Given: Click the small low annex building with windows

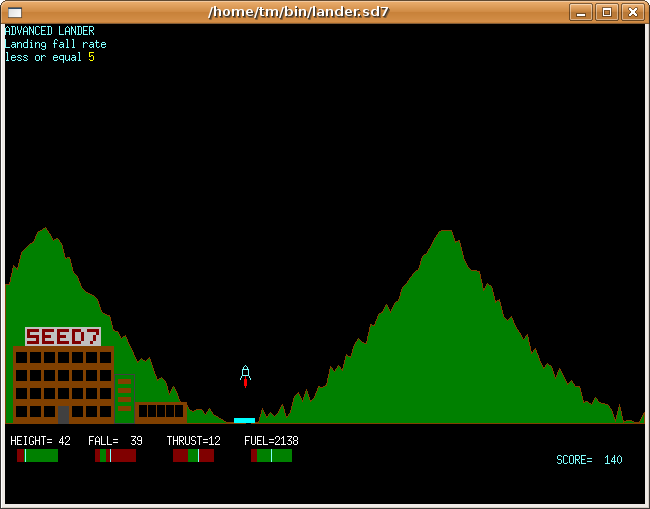Looking at the screenshot, I should click(x=161, y=412).
